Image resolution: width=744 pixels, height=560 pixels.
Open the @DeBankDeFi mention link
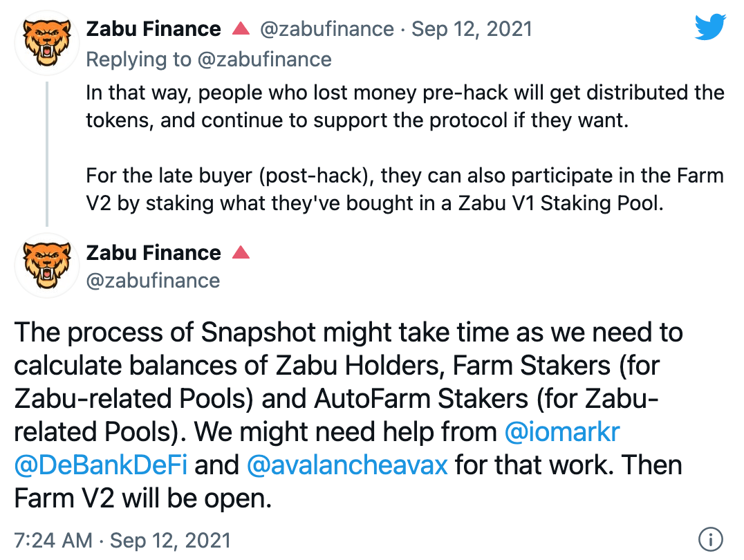click(x=101, y=464)
